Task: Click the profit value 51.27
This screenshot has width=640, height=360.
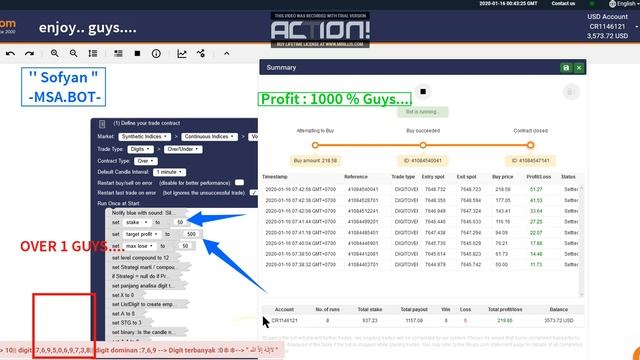Action: click(536, 189)
